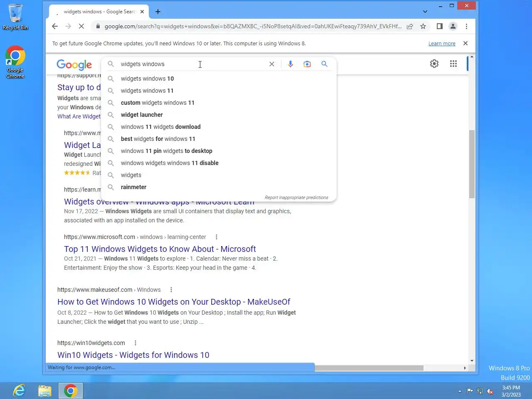Open 'How to Get Windows 10 Widgets' MakeUseOf result
The width and height of the screenshot is (532, 399).
click(x=174, y=302)
